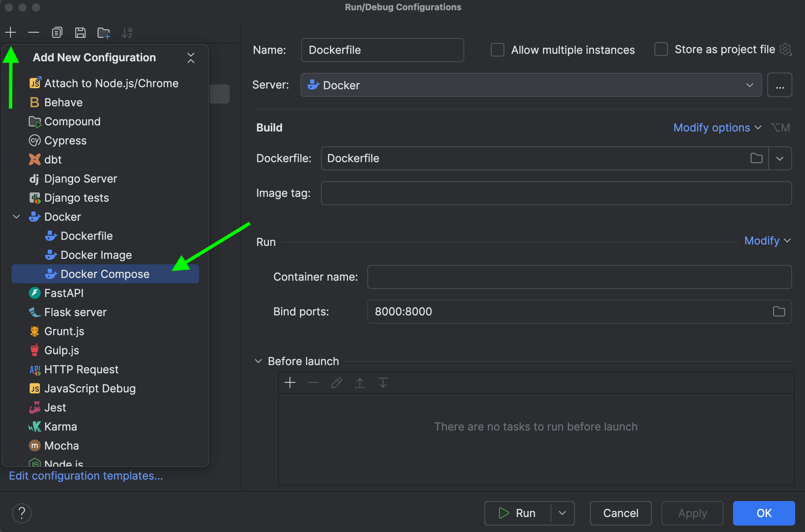Collapse the Before launch section
805x532 pixels.
[258, 361]
